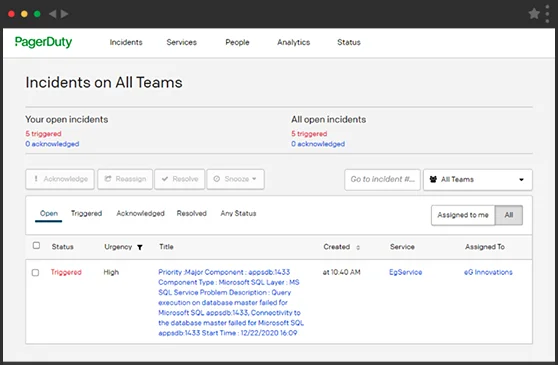Click the Title column header
558x365 pixels.
coord(166,247)
